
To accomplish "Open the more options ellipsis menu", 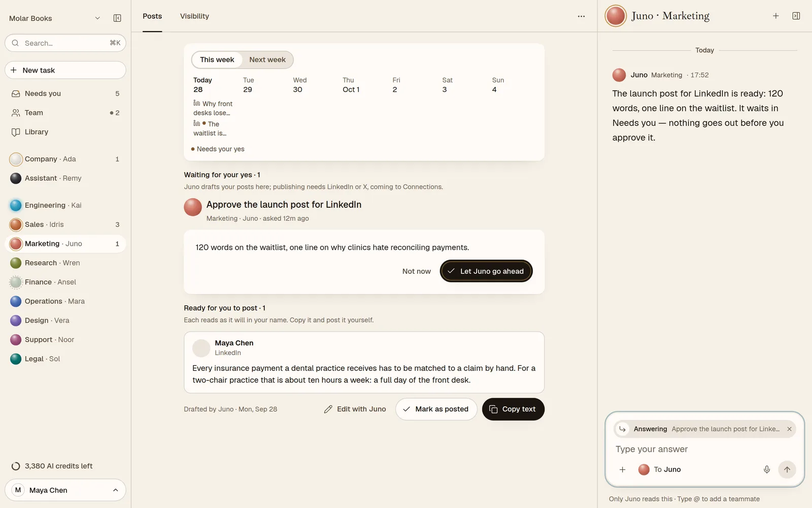I will point(581,16).
